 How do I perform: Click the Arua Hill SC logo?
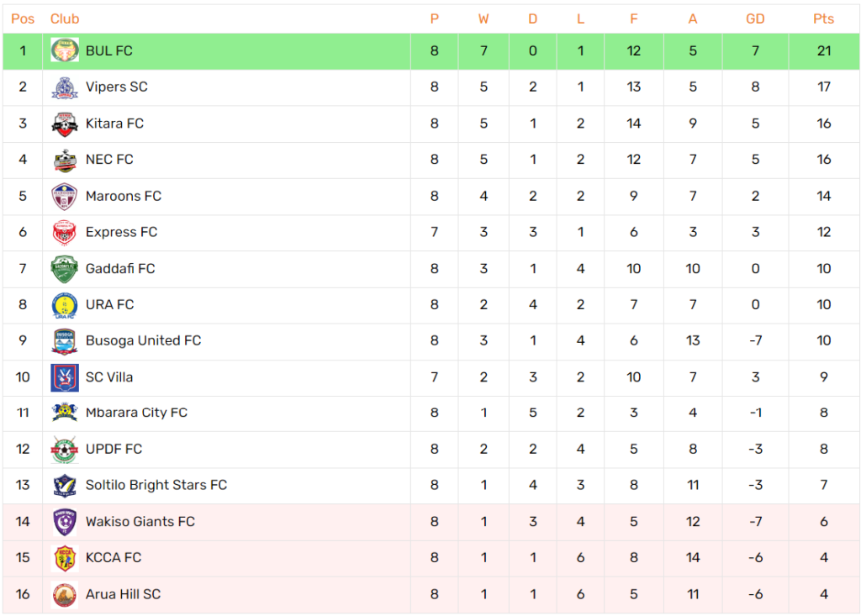pyautogui.click(x=65, y=595)
